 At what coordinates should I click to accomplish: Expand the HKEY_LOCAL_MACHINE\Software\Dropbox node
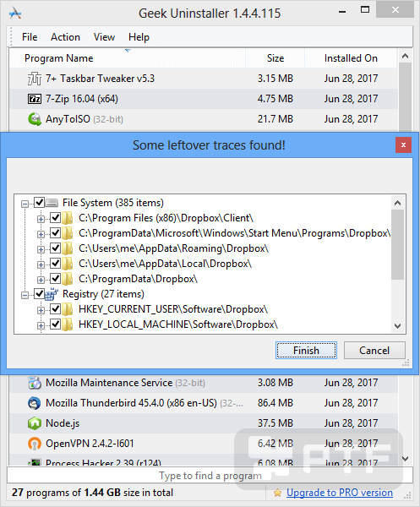tap(41, 325)
